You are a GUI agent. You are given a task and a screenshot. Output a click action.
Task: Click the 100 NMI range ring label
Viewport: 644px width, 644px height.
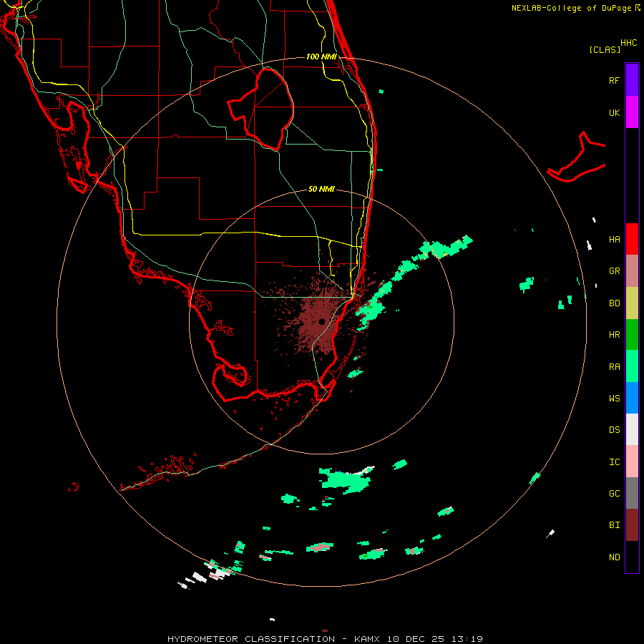tap(321, 57)
